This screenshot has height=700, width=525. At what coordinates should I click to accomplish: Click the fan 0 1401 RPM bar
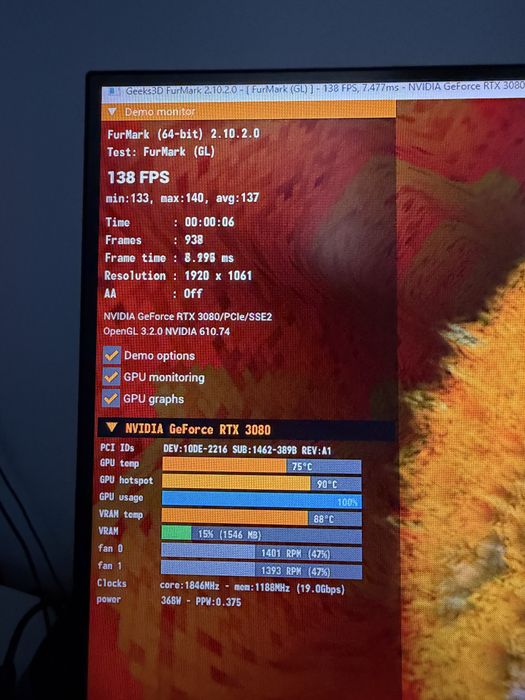[262, 553]
